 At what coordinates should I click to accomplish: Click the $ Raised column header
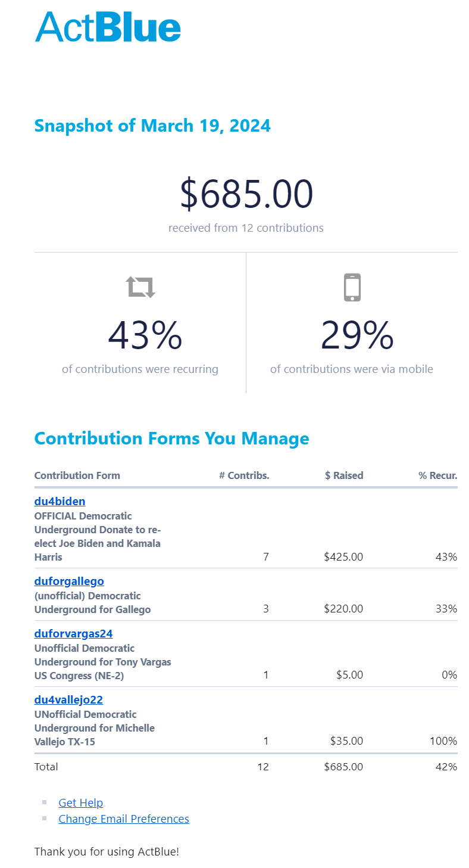[344, 475]
